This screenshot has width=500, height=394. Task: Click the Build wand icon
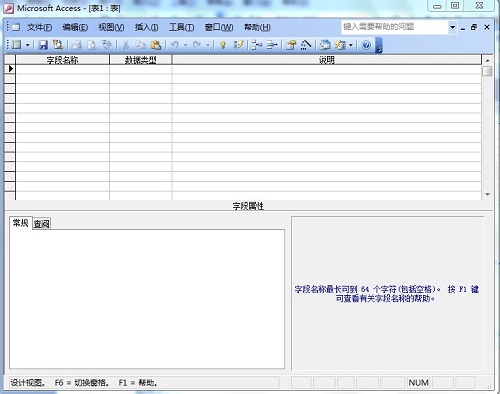click(306, 45)
